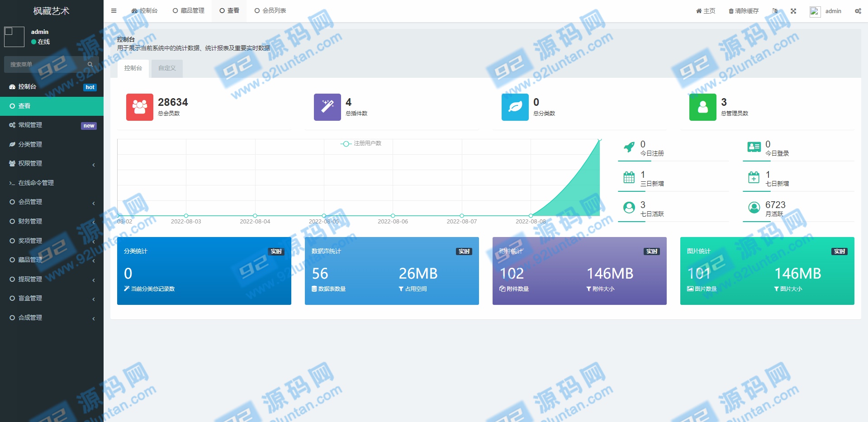Open 分类管理 in the sidebar
Screen dimensions: 868x422
[52, 144]
